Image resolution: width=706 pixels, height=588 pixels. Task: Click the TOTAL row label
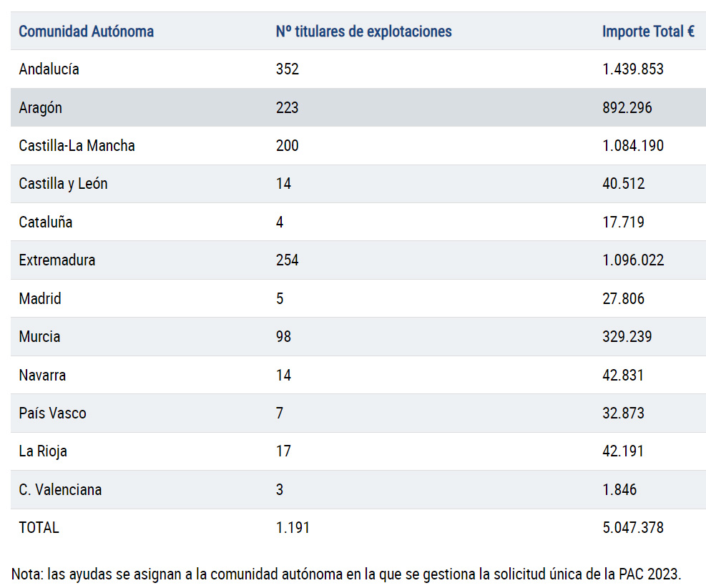coord(39,528)
